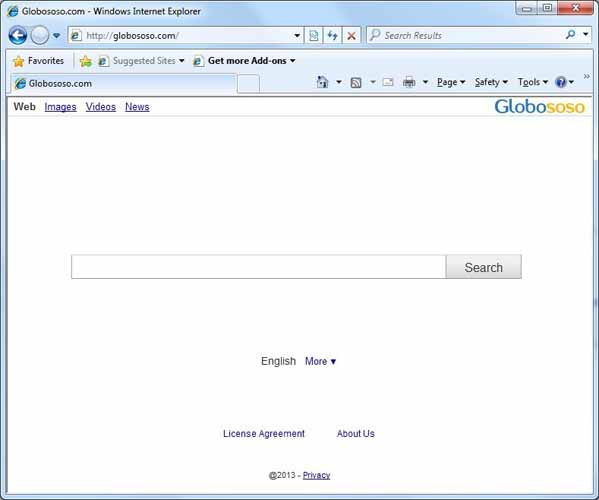599x500 pixels.
Task: Open the Privacy link
Action: (x=316, y=475)
